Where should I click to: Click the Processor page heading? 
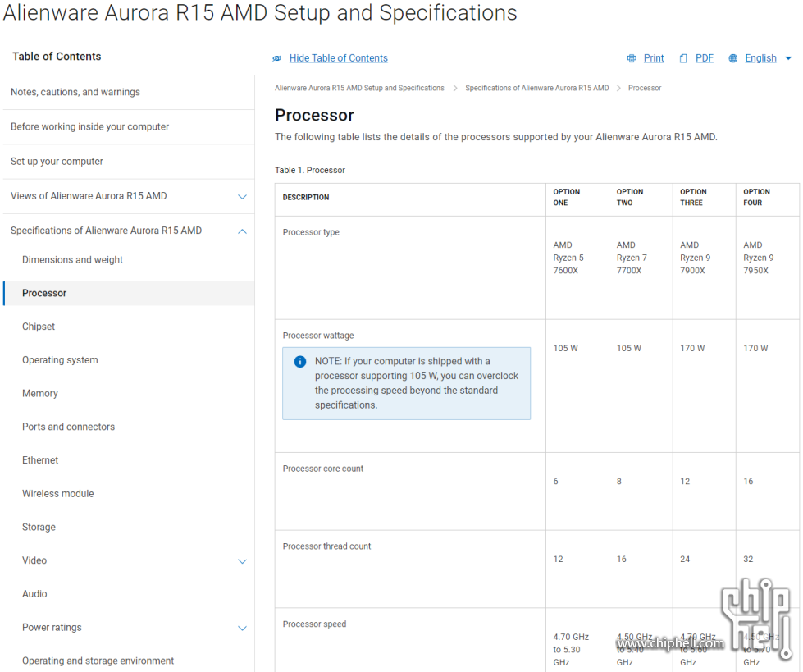314,115
